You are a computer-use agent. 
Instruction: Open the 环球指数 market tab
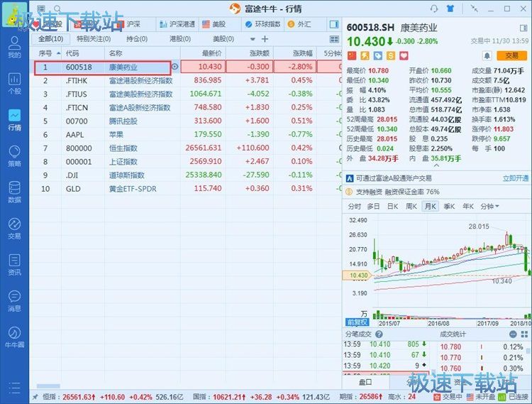263,24
